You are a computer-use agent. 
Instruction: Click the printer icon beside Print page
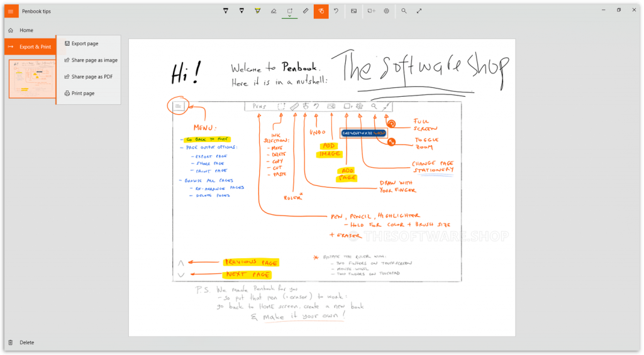[x=67, y=93]
